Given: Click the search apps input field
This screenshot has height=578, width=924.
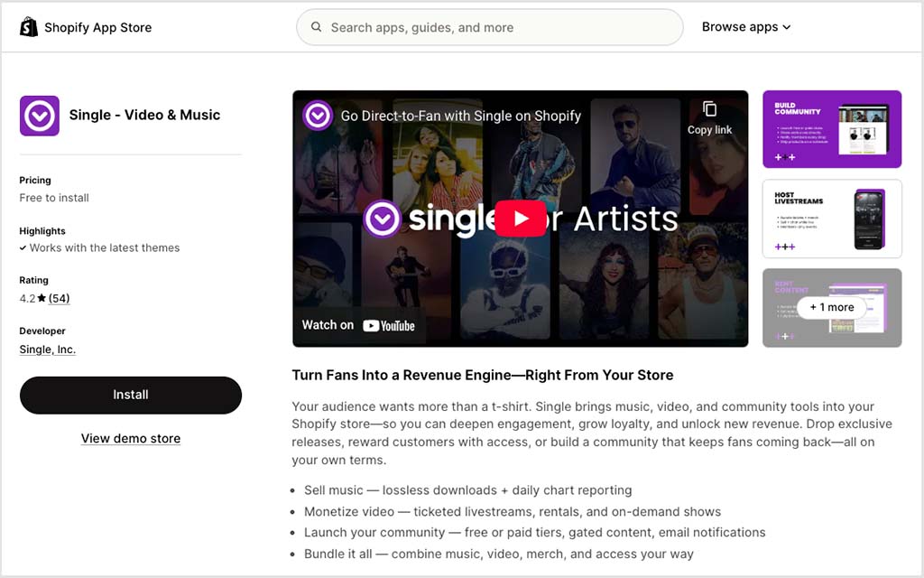Looking at the screenshot, I should tap(490, 27).
